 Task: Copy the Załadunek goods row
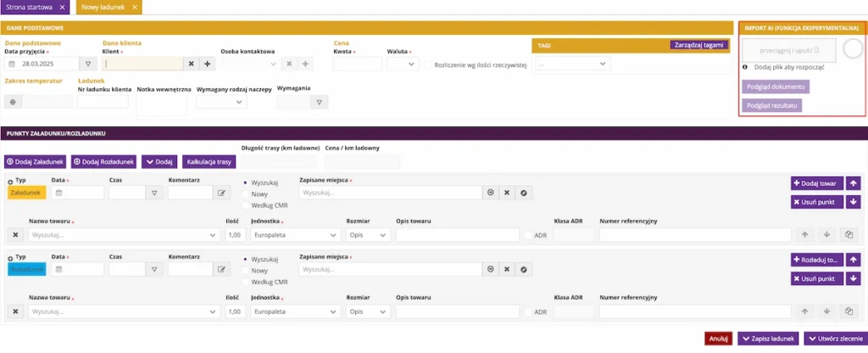[849, 235]
